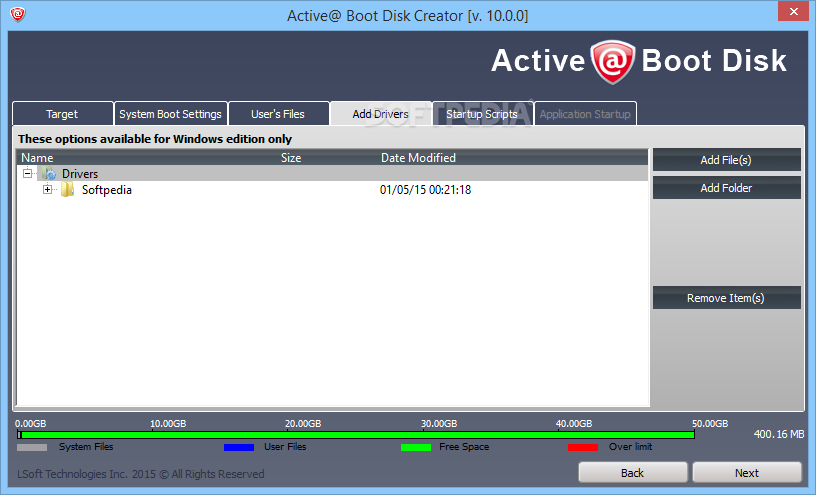The image size is (816, 495).
Task: Click the 'Free Space' legend label
Action: point(464,447)
